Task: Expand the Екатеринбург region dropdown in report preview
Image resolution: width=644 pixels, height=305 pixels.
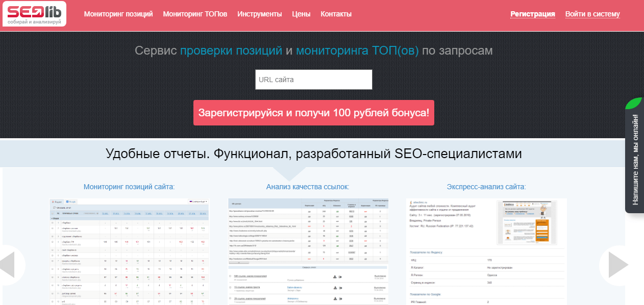Action: point(198,202)
